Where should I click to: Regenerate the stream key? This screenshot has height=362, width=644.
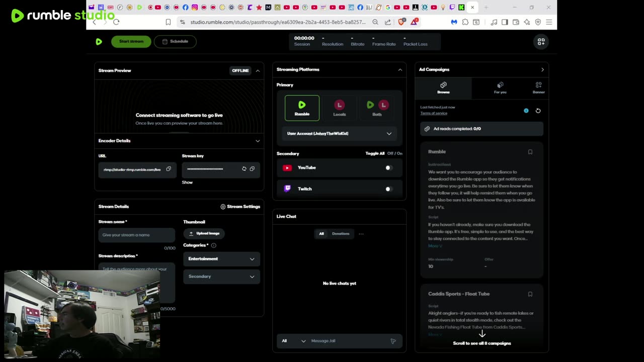click(x=244, y=169)
